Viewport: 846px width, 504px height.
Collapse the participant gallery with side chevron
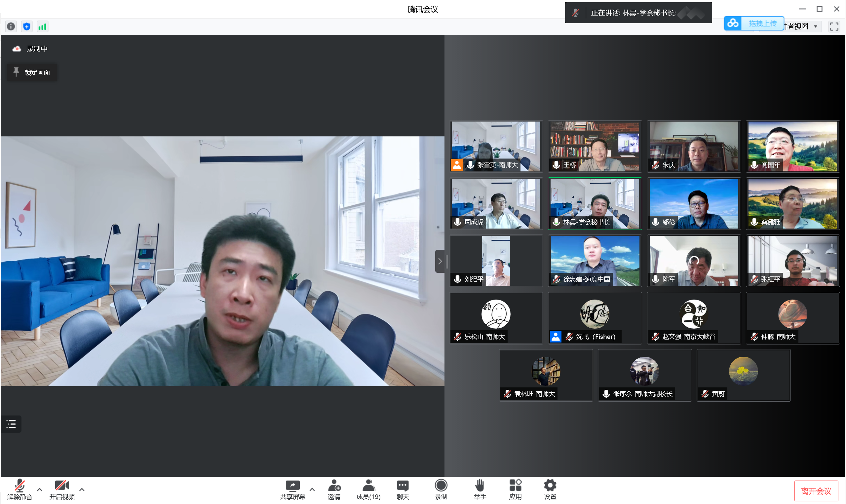coord(440,261)
